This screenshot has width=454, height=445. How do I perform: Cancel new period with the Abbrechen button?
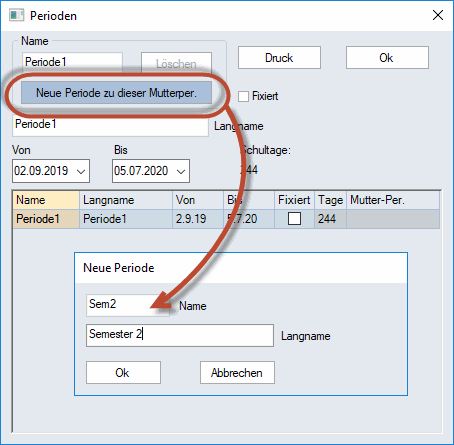pyautogui.click(x=237, y=373)
